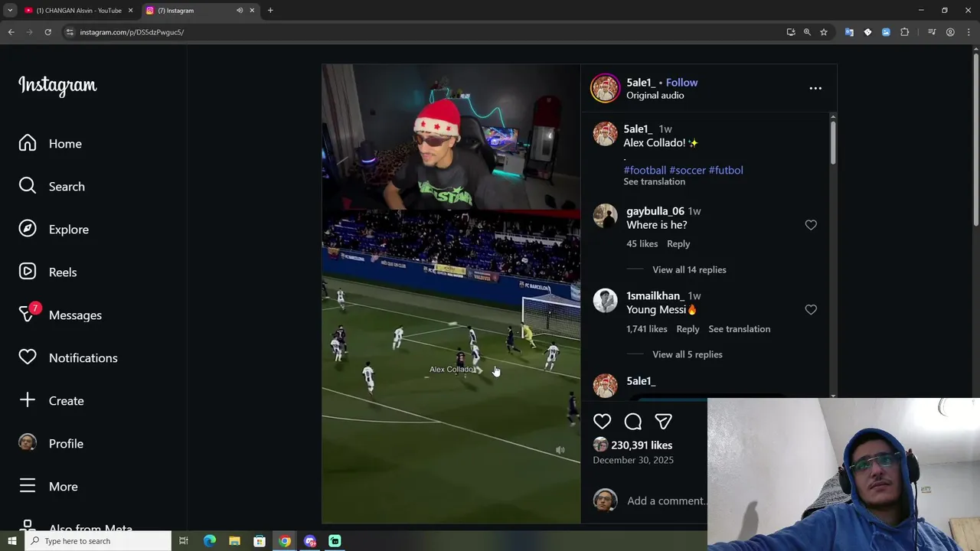980x551 pixels.
Task: Click the Instagram logo
Action: pyautogui.click(x=57, y=85)
